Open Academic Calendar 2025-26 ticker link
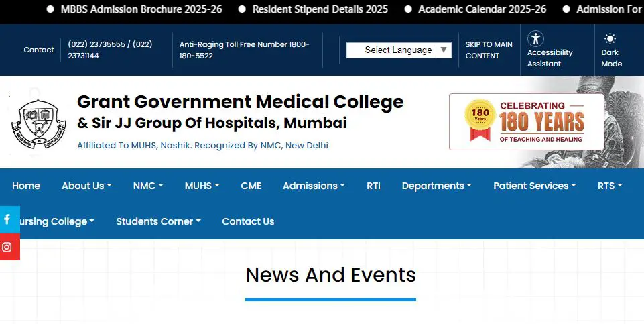 [x=482, y=9]
